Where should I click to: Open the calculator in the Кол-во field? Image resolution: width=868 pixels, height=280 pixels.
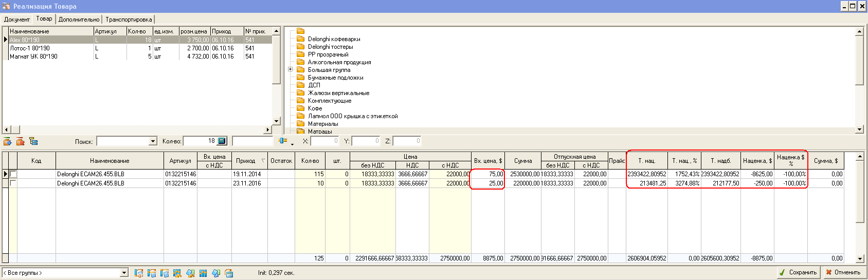click(222, 141)
